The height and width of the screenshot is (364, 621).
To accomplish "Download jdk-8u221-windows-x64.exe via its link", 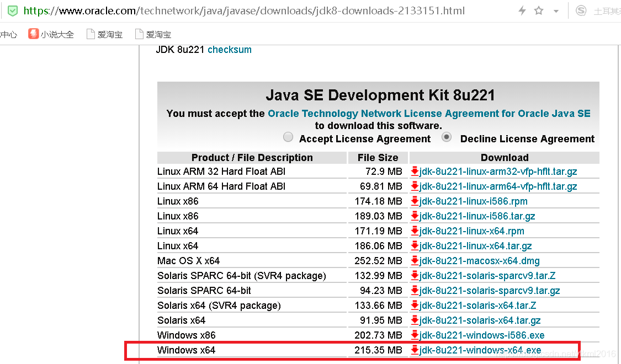I will pos(480,350).
